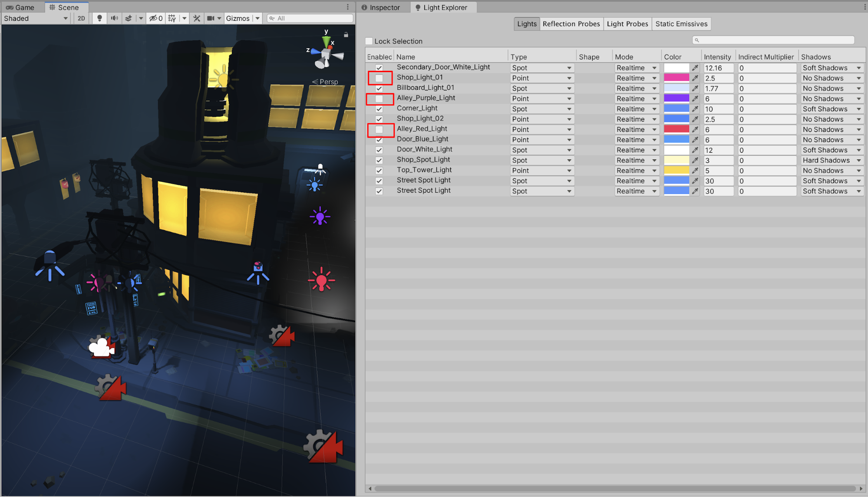Open scene camera settings icon
This screenshot has width=868, height=497.
(211, 18)
